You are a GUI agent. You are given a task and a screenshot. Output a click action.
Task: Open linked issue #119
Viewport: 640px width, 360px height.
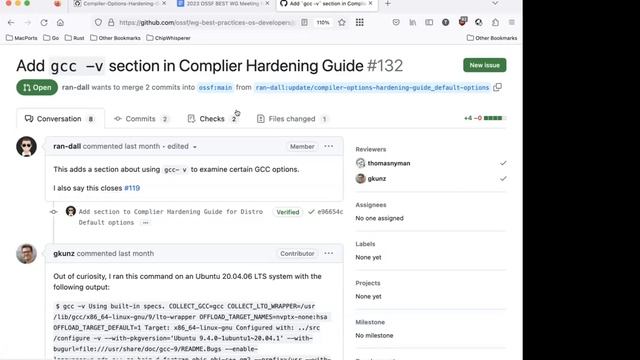coord(132,188)
